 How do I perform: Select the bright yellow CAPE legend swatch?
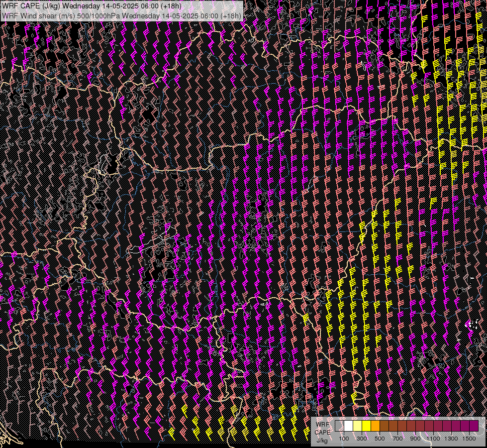pyautogui.click(x=367, y=426)
